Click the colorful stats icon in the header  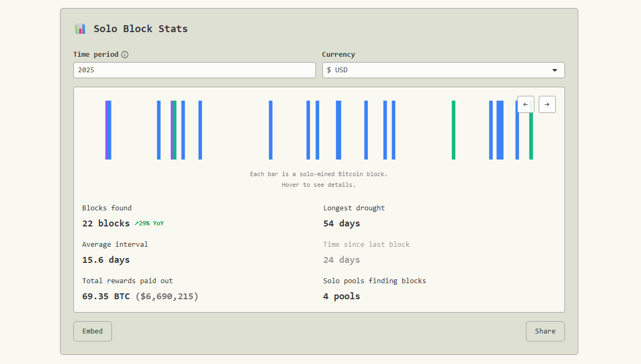click(x=80, y=28)
